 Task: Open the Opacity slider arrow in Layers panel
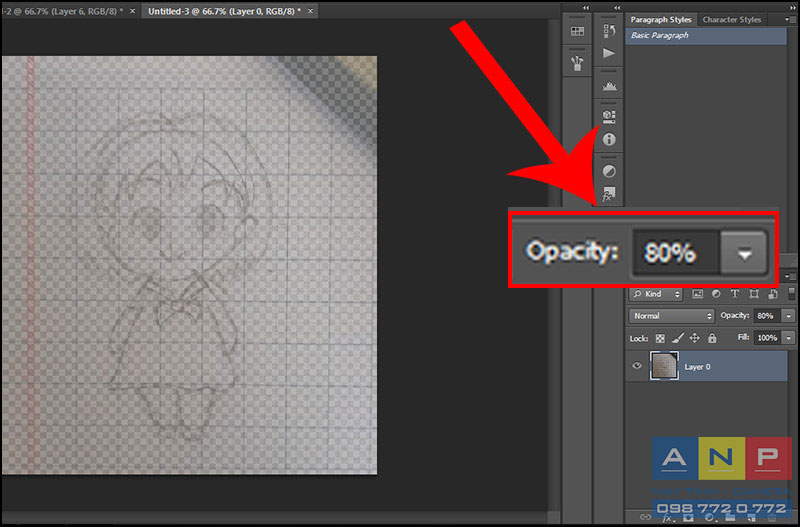click(x=790, y=316)
